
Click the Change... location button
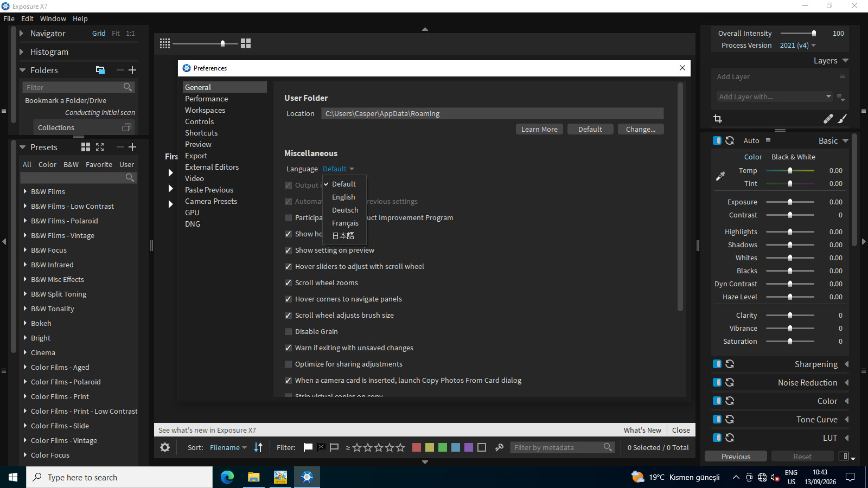tap(641, 129)
